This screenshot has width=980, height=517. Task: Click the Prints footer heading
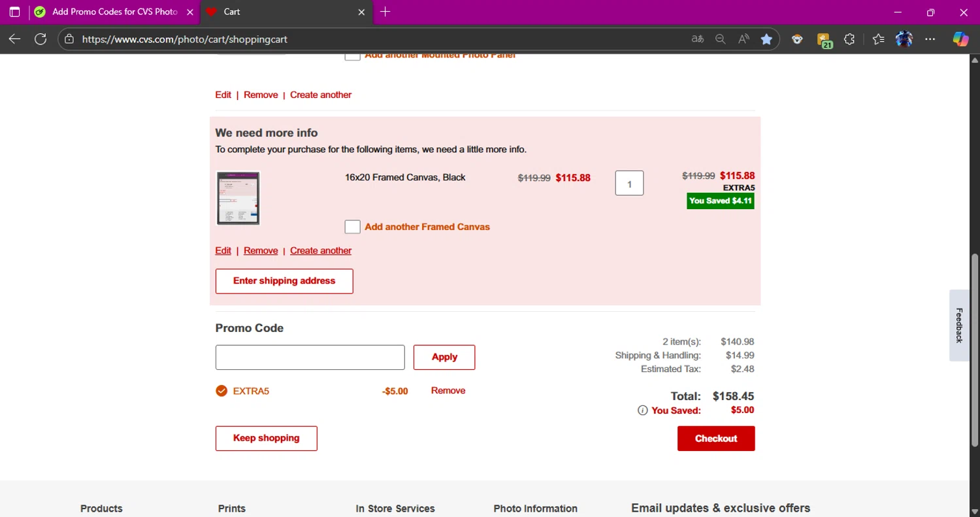pos(232,509)
